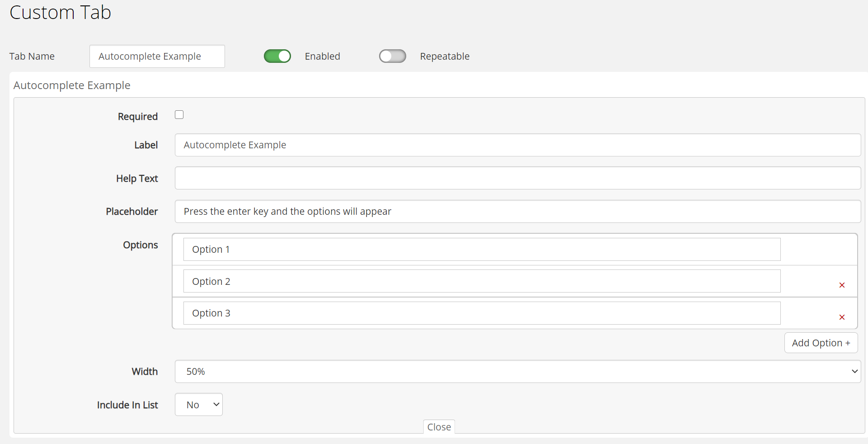Focus the Option 3 input box
Viewport: 868px width, 444px height.
[482, 313]
